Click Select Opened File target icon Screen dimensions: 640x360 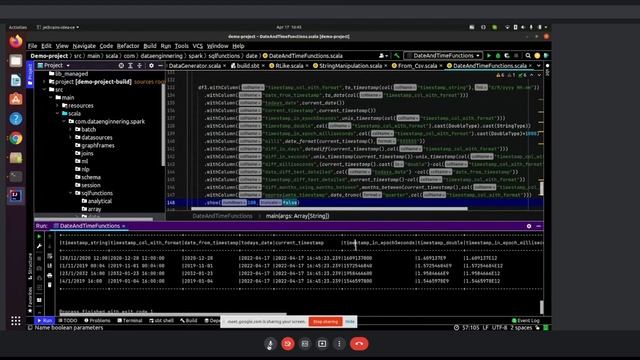click(121, 65)
